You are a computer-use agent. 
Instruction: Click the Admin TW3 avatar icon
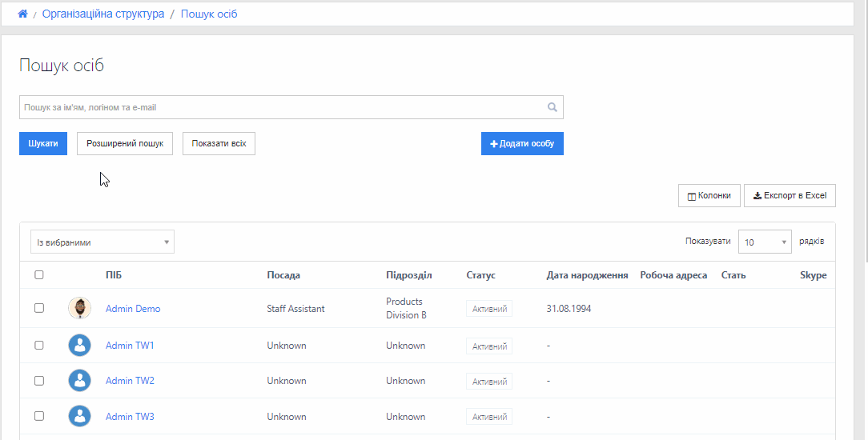[79, 416]
